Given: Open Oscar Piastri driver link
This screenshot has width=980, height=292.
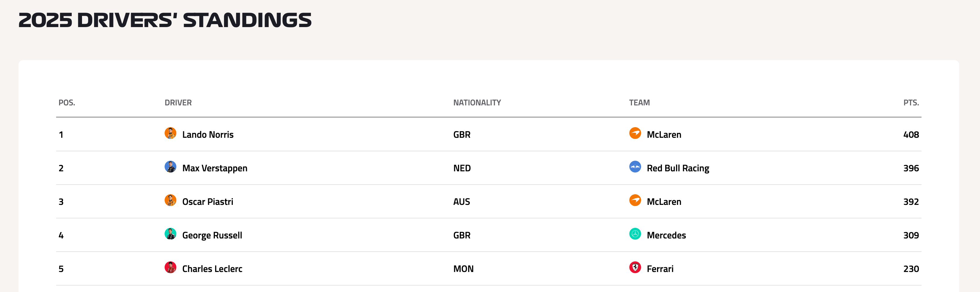Looking at the screenshot, I should pos(208,202).
